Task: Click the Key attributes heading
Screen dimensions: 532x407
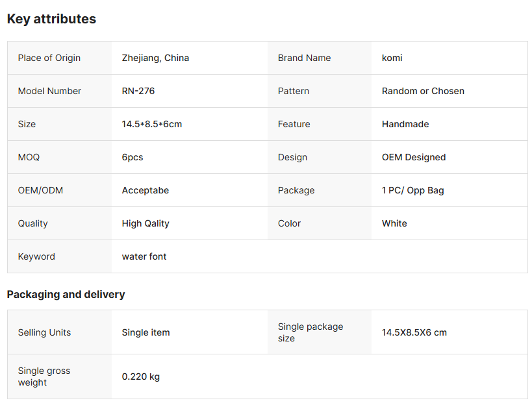Action: (x=51, y=19)
